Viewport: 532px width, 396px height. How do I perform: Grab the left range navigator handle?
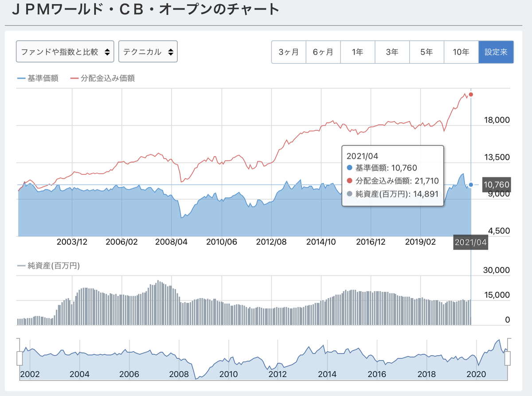pyautogui.click(x=19, y=358)
